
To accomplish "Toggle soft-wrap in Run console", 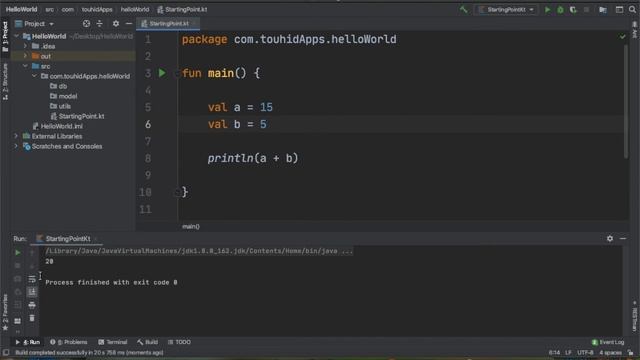I will [x=32, y=279].
